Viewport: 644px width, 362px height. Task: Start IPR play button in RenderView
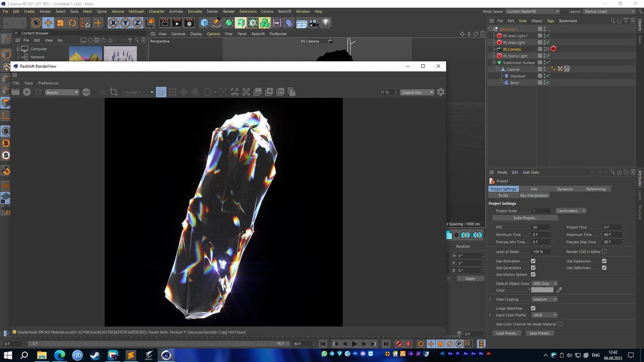click(x=27, y=92)
